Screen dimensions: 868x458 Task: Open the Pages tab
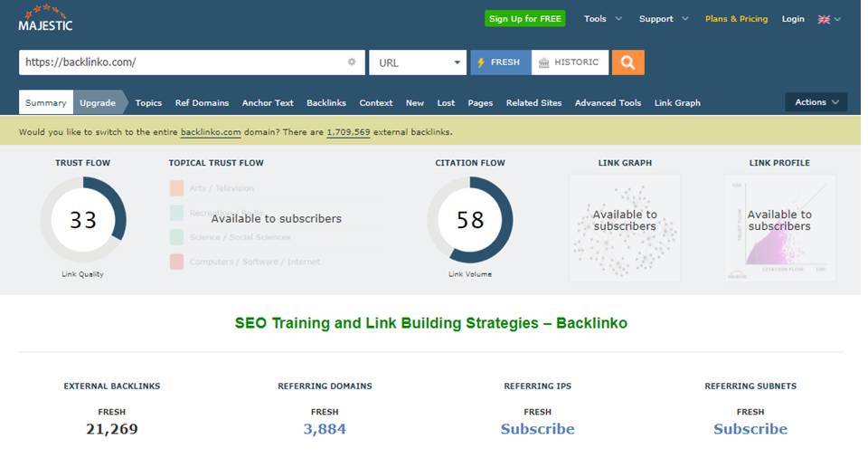tap(480, 102)
